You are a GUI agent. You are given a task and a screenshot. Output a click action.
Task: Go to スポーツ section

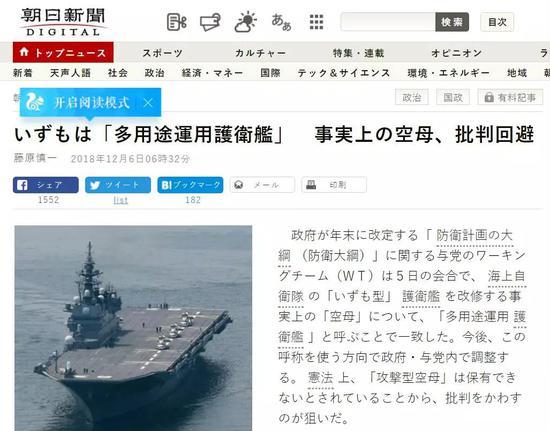162,53
